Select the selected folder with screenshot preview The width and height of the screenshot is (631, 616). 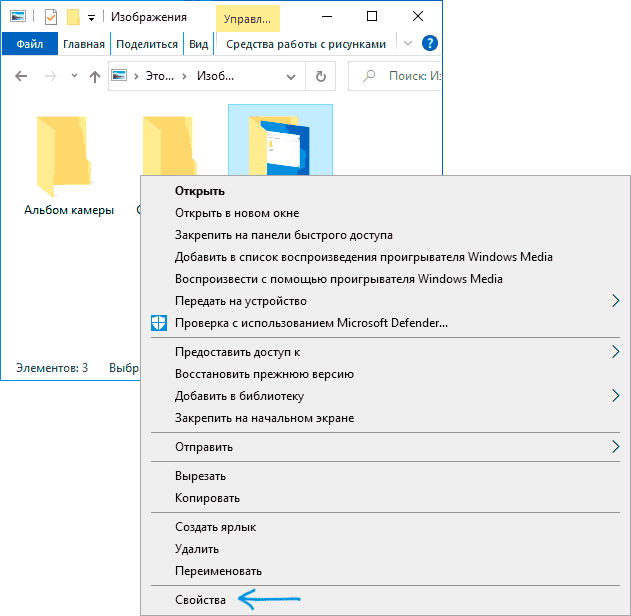coord(280,140)
